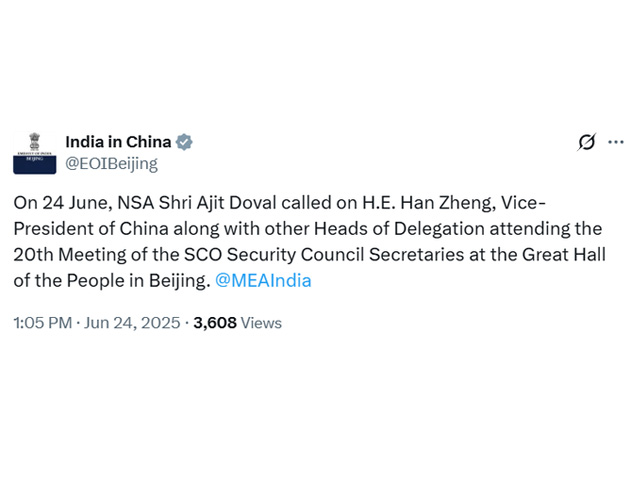Click the Grok explain post icon
Image resolution: width=640 pixels, height=480 pixels.
pyautogui.click(x=587, y=143)
